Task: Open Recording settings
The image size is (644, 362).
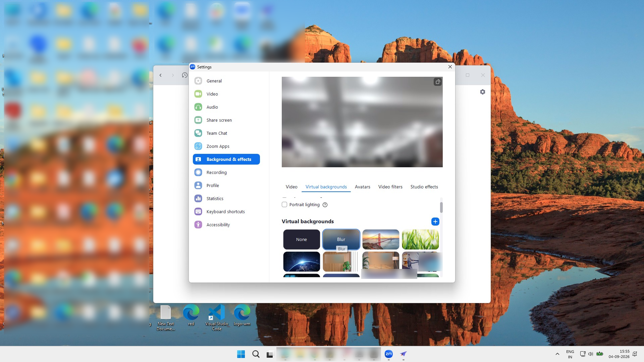Action: tap(226, 172)
